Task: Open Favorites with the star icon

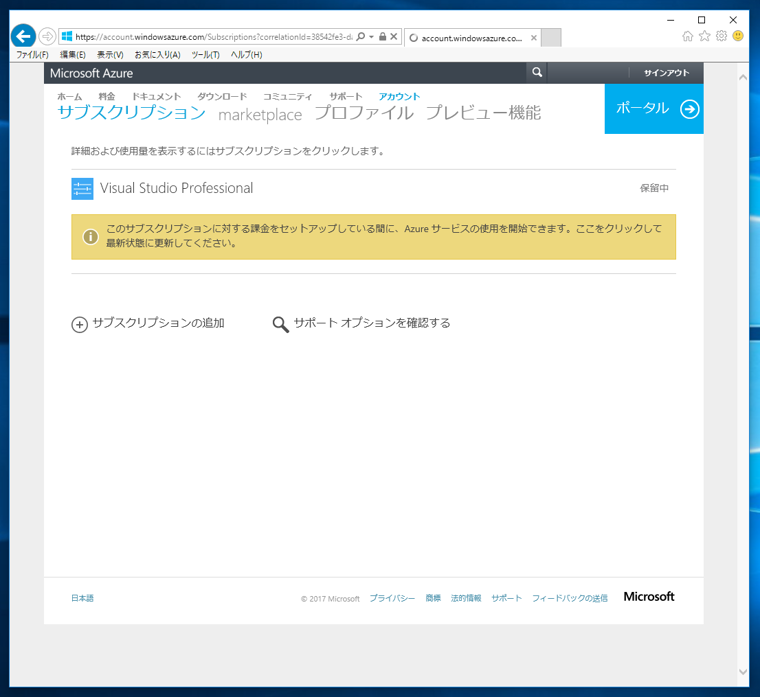Action: [704, 36]
